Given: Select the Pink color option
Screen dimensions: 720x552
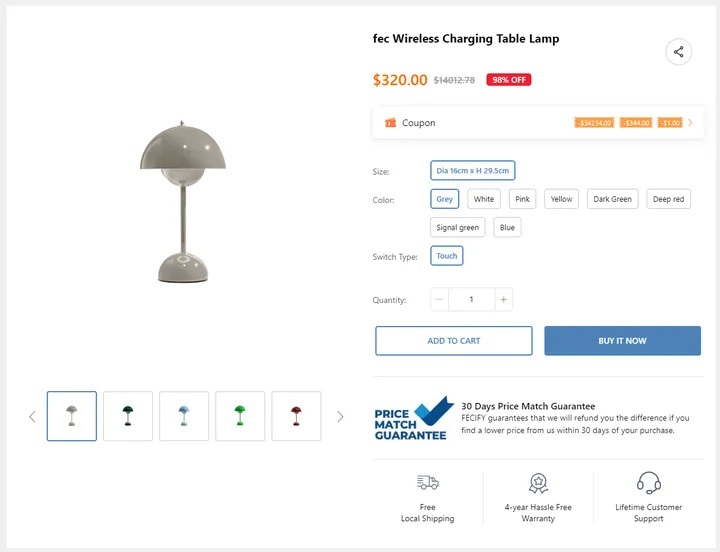Looking at the screenshot, I should (523, 199).
